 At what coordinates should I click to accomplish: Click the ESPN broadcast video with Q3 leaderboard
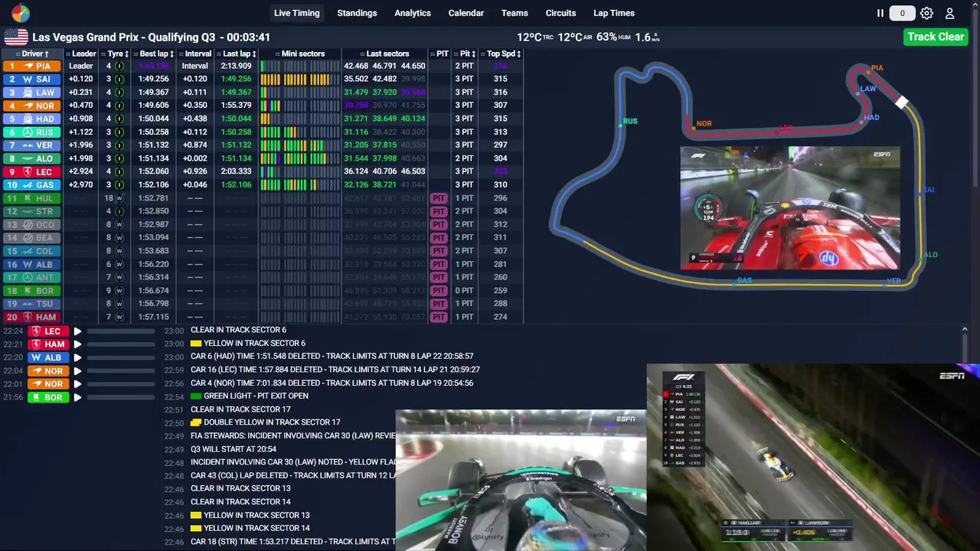813,456
